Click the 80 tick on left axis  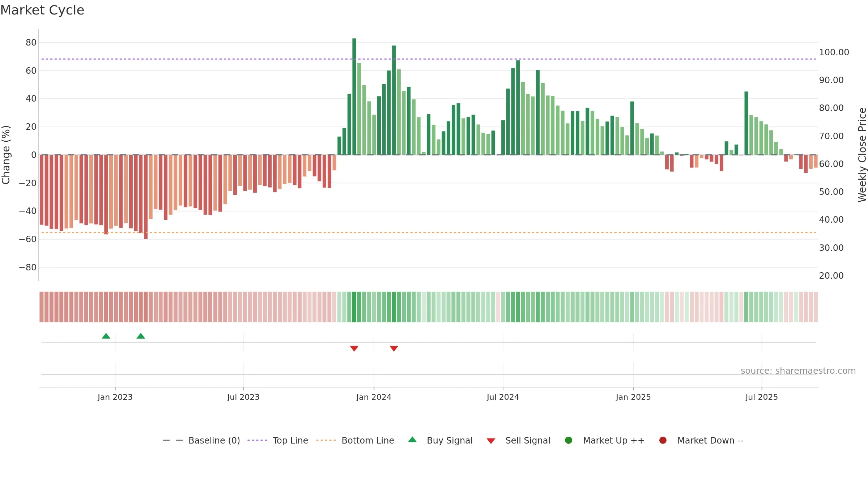31,43
